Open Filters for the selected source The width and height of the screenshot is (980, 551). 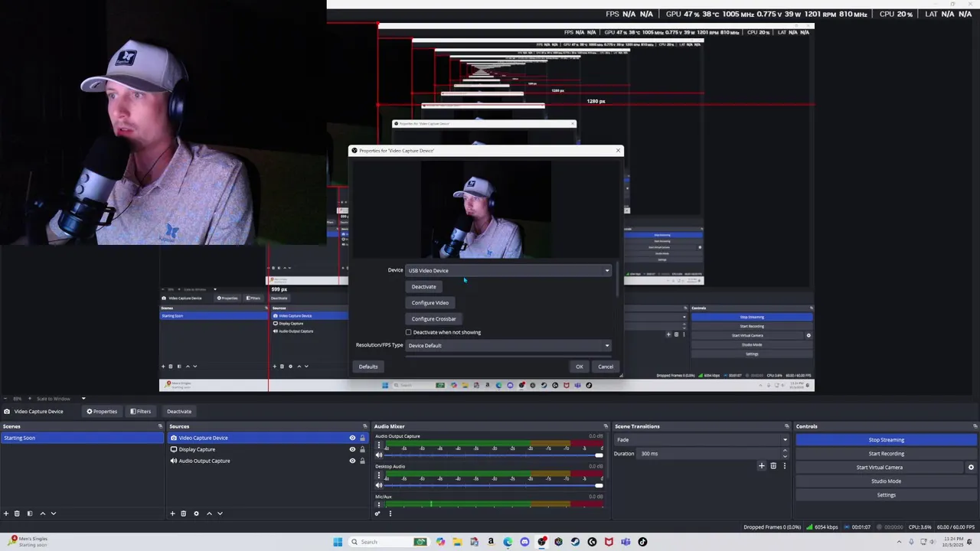(x=140, y=411)
